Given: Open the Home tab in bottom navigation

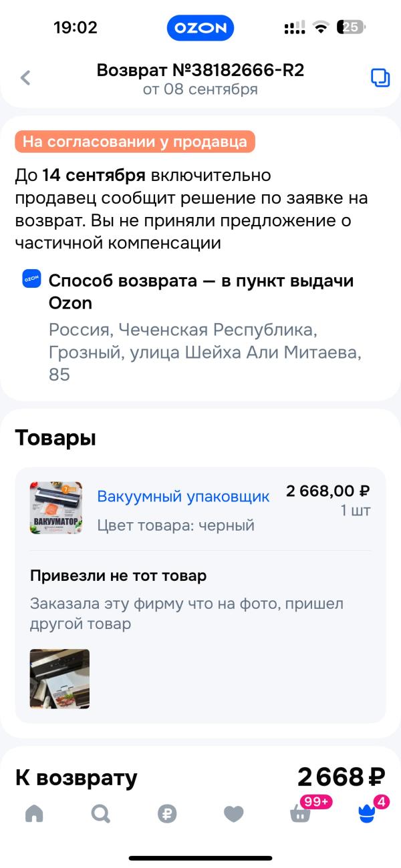Looking at the screenshot, I should [x=33, y=814].
